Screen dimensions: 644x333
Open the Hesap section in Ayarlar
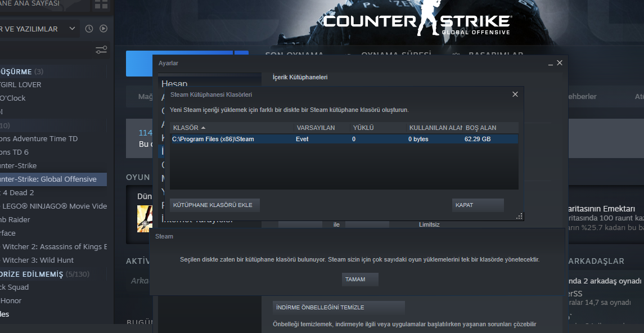[x=174, y=83]
